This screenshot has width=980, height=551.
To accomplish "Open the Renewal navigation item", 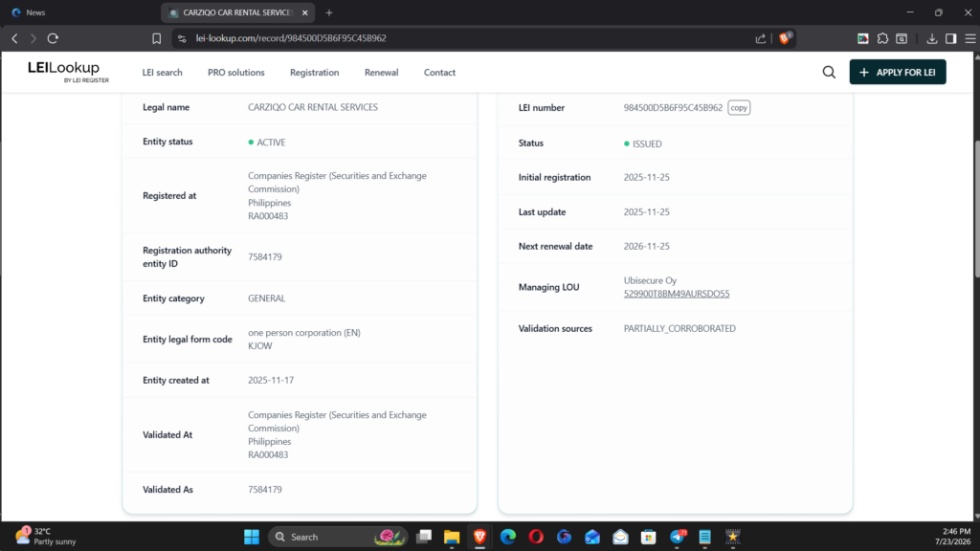I will (x=381, y=73).
